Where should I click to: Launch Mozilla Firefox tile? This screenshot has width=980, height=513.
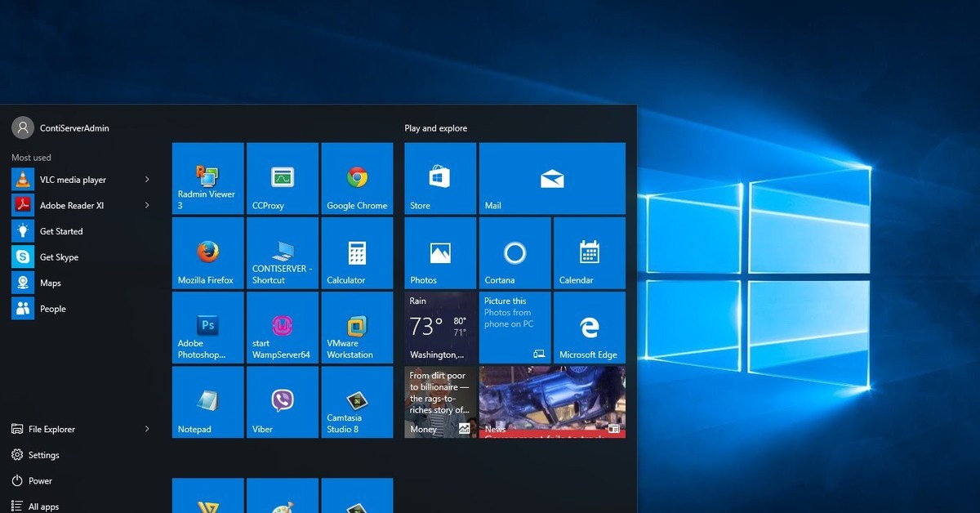pos(207,253)
